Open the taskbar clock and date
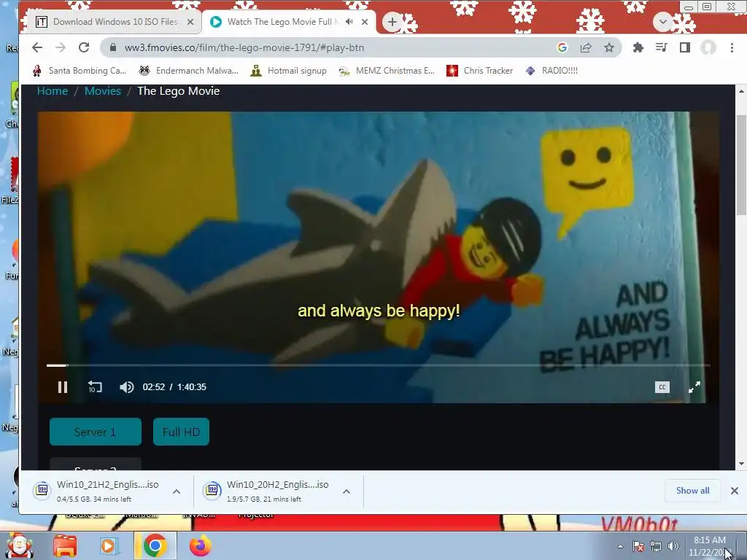Image resolution: width=747 pixels, height=560 pixels. pos(710,546)
